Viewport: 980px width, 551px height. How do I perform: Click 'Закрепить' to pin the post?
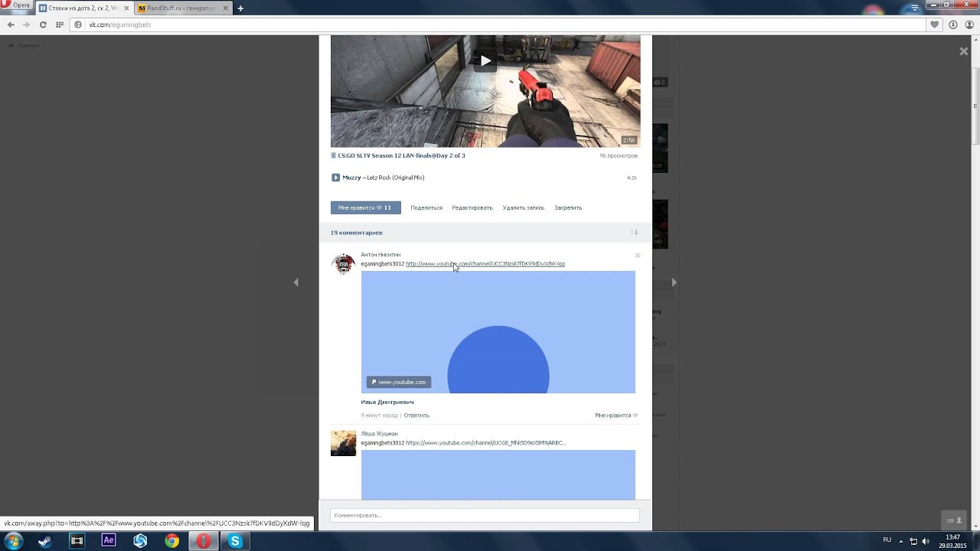tap(568, 207)
